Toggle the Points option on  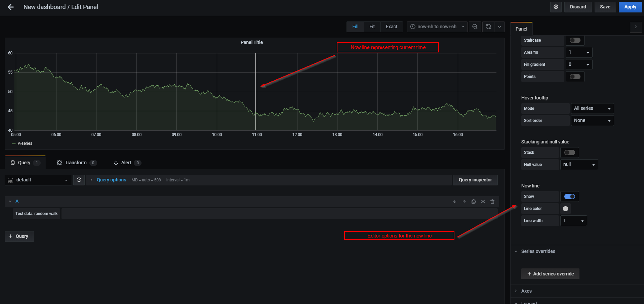pos(575,76)
